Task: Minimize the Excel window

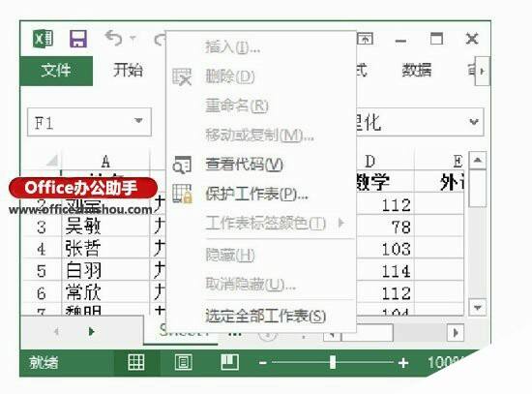Action: (400, 41)
